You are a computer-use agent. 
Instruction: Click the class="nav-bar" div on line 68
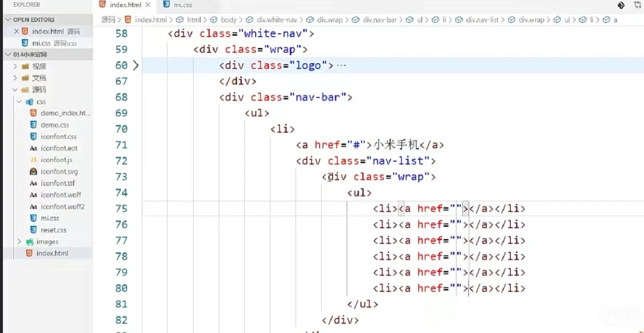286,97
